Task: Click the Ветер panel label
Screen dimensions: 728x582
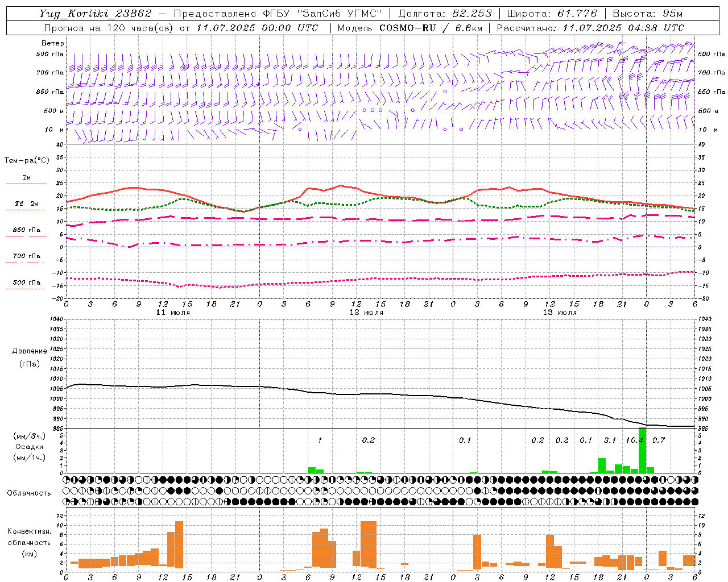Action: pyautogui.click(x=53, y=43)
